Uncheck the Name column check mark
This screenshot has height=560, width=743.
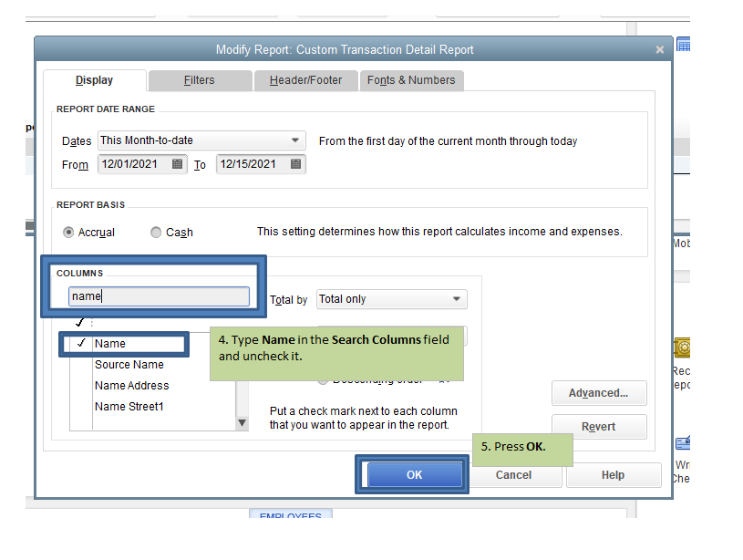[81, 344]
